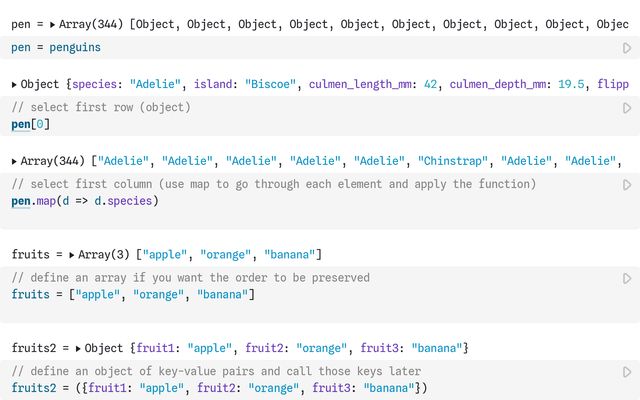Image resolution: width=640 pixels, height=400 pixels.
Task: Click the island "Biscoe" property in object output
Action: (247, 85)
